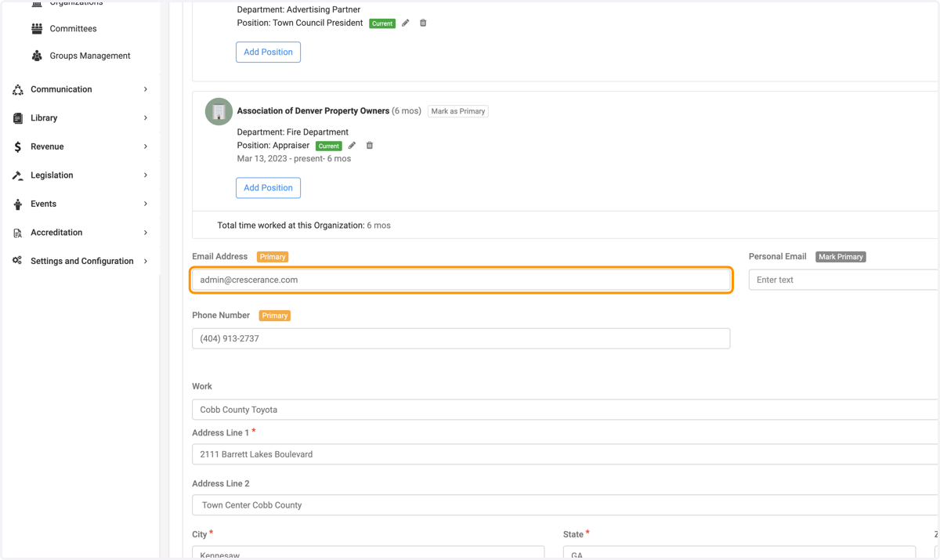Open the Accreditation menu item
The image size is (940, 560).
56,233
